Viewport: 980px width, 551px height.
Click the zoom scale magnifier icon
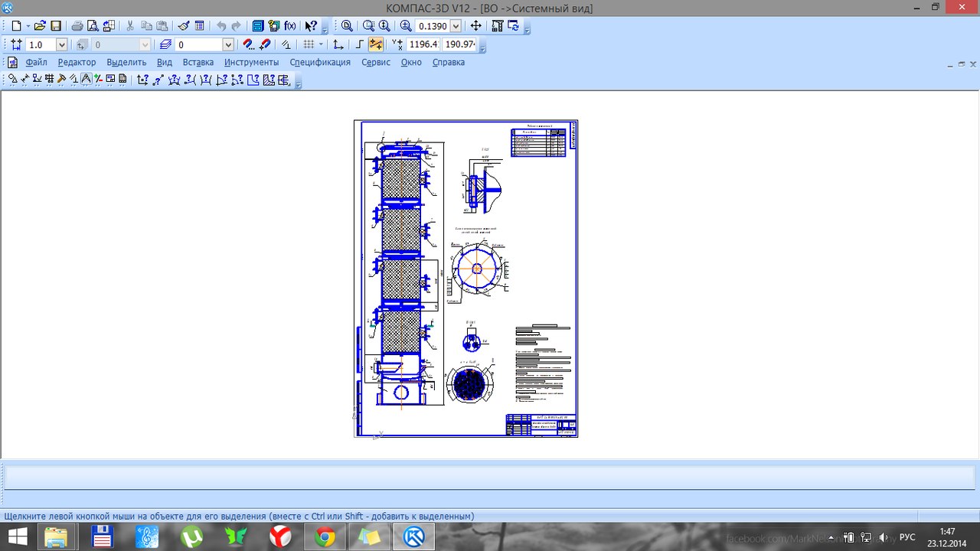coord(405,25)
